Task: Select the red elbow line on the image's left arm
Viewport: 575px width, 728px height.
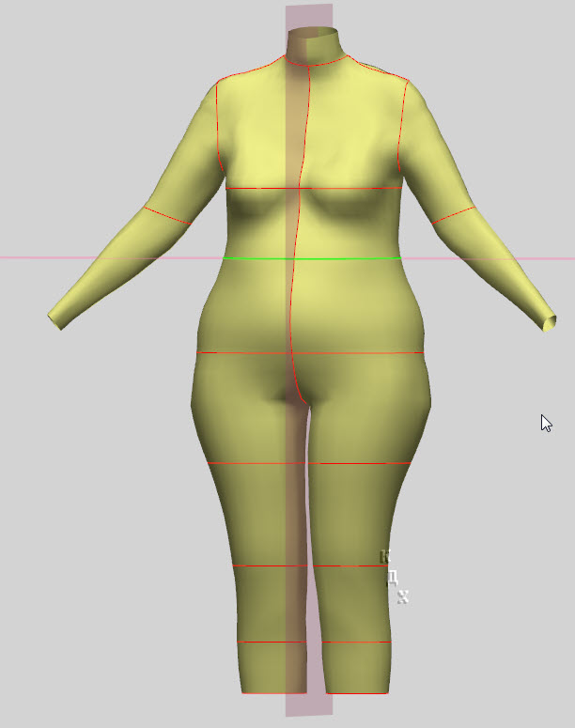Action: (167, 216)
